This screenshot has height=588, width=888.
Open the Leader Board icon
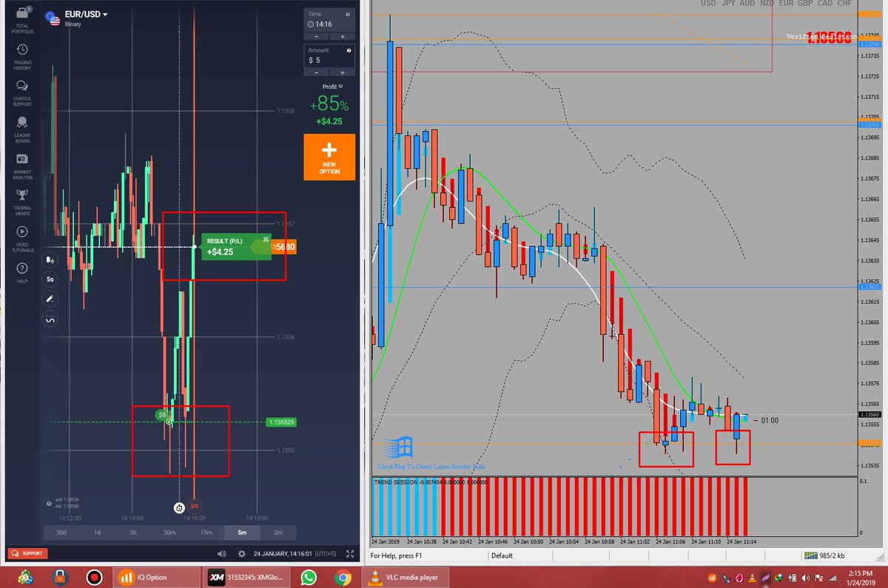click(22, 129)
